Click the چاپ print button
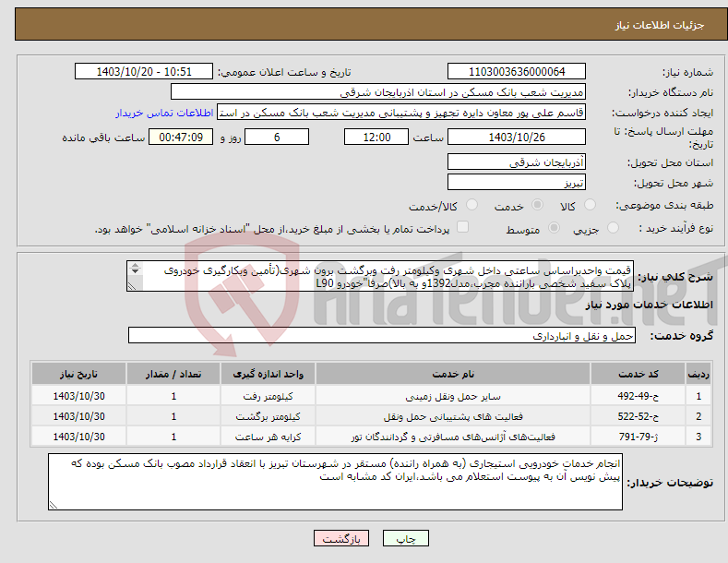 [406, 538]
